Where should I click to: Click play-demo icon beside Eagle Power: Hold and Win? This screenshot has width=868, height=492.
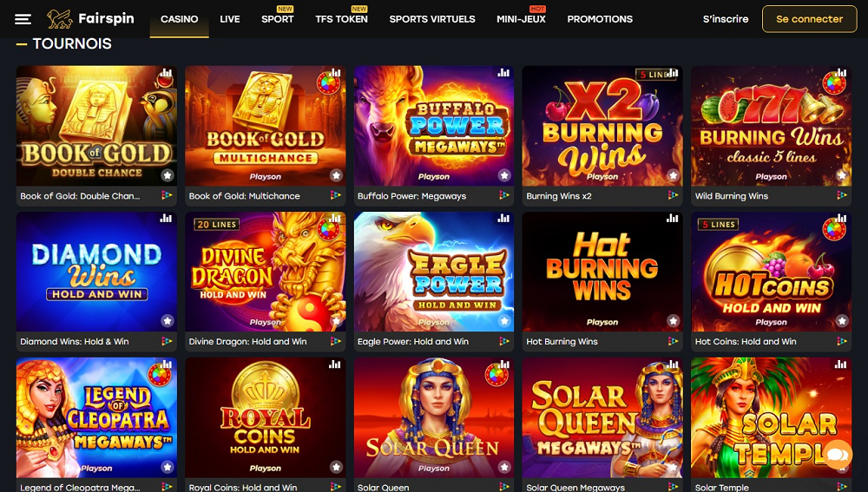pyautogui.click(x=503, y=342)
